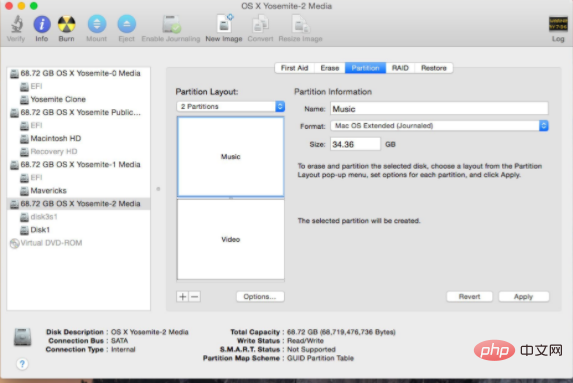Image resolution: width=573 pixels, height=383 pixels.
Task: Select the disk3s1 volume
Action: (78, 217)
